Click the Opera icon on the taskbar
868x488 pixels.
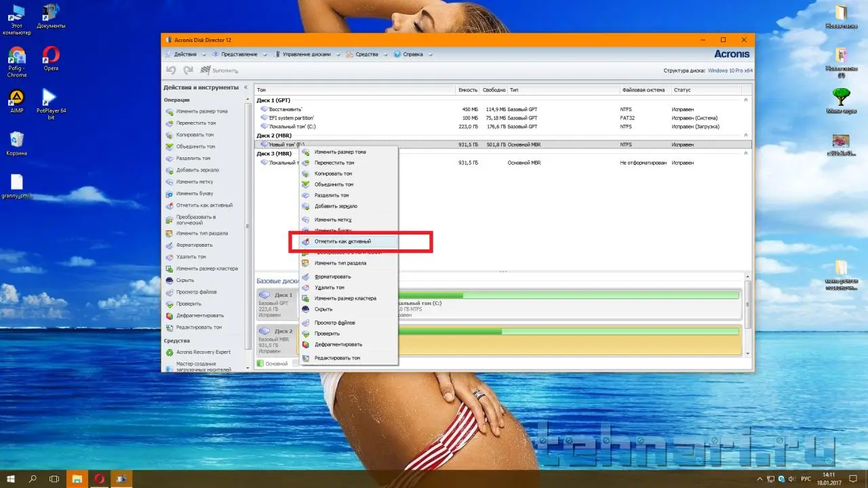[99, 479]
